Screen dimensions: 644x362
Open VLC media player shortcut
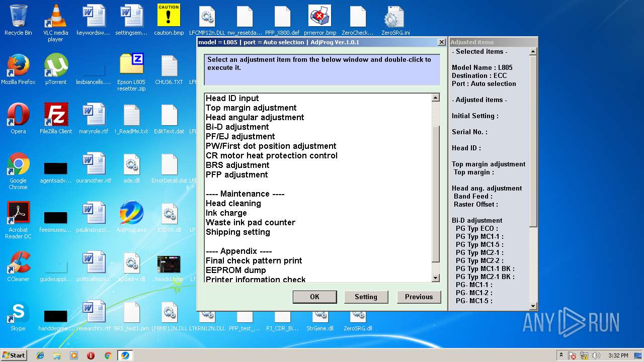[x=56, y=23]
